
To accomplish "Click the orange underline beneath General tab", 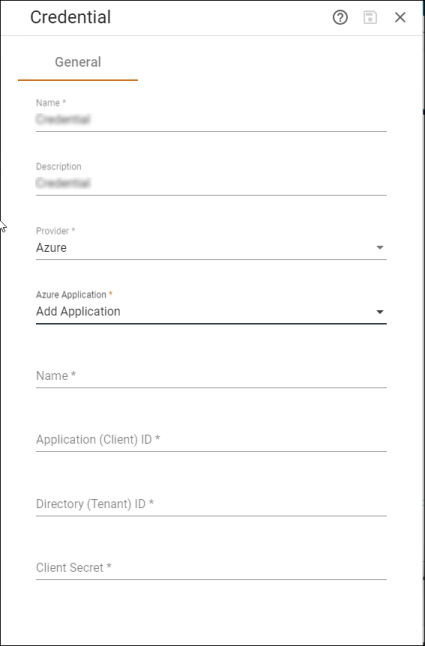I will 78,80.
